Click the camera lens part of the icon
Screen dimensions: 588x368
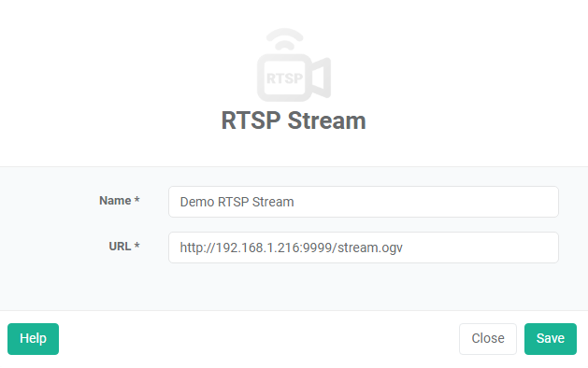point(321,78)
